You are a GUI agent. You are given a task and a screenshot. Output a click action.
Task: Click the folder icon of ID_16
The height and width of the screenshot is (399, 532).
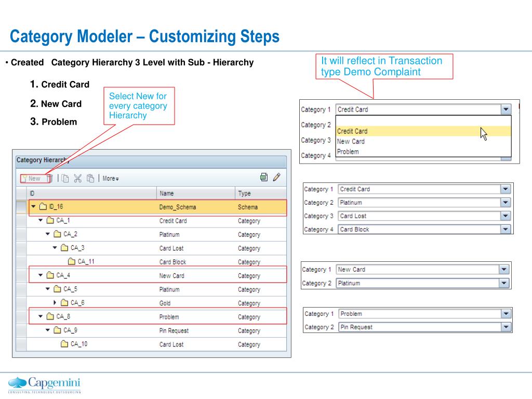[43, 207]
